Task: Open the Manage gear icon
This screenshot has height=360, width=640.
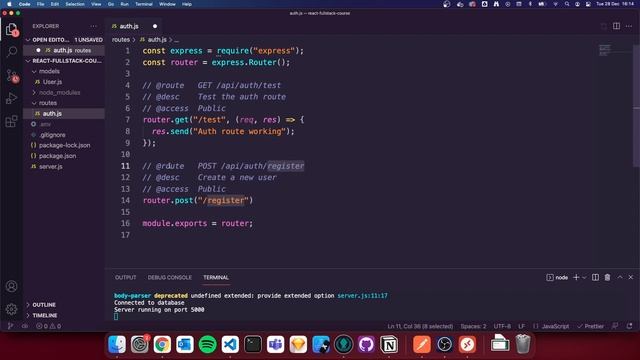Action: 11,309
